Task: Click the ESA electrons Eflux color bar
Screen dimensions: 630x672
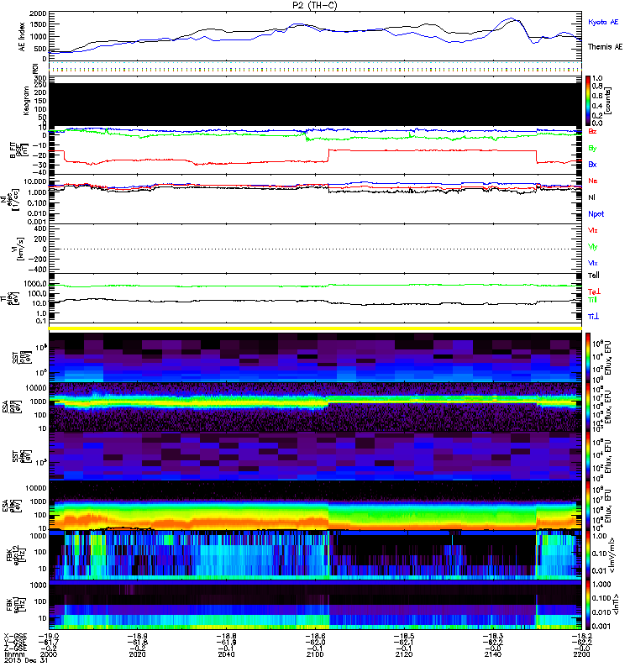Action: [x=588, y=506]
